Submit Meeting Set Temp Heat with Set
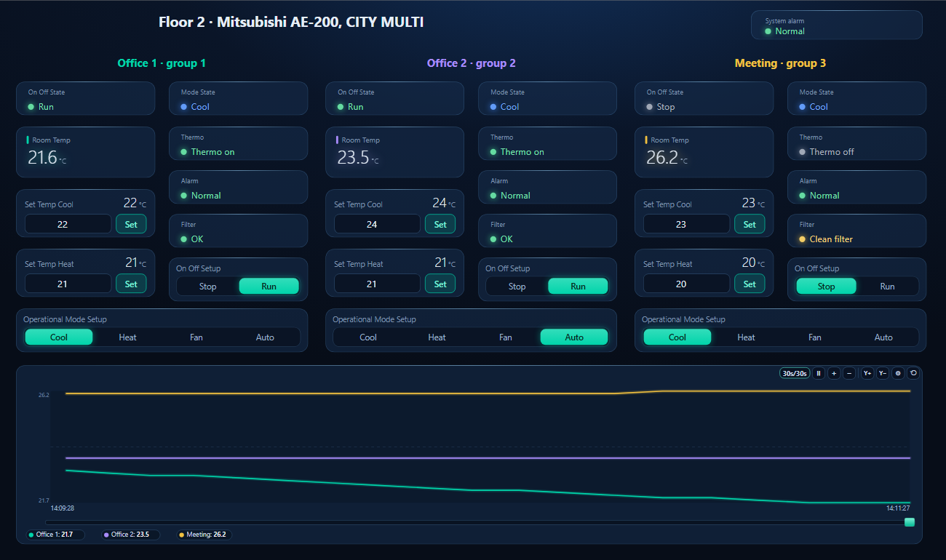Image resolution: width=946 pixels, height=560 pixels. coord(750,284)
